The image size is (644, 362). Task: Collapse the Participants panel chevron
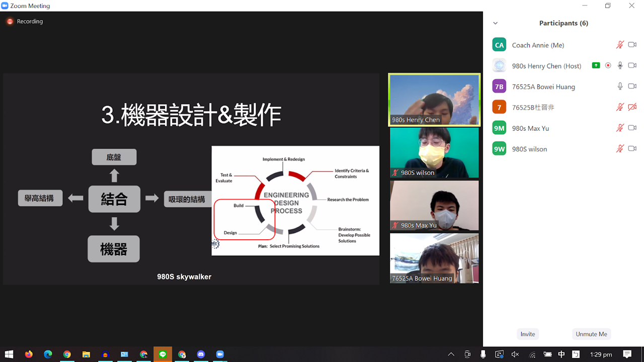496,23
